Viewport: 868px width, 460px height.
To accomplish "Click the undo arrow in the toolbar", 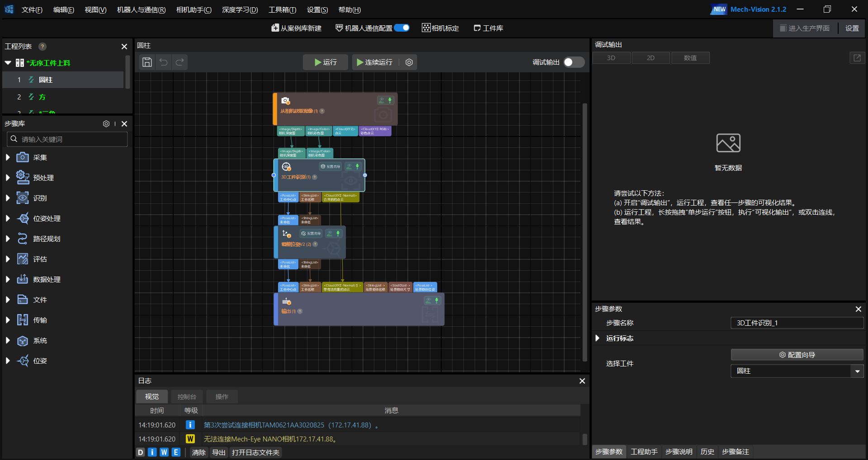I will click(x=164, y=62).
